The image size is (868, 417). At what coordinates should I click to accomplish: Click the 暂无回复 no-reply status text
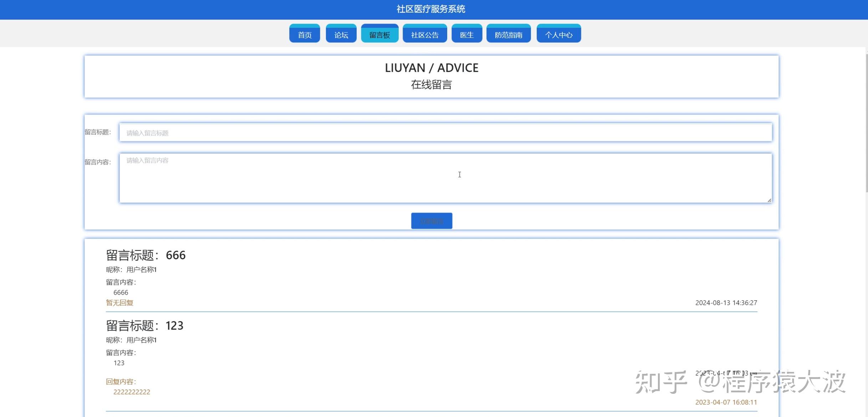click(x=119, y=302)
